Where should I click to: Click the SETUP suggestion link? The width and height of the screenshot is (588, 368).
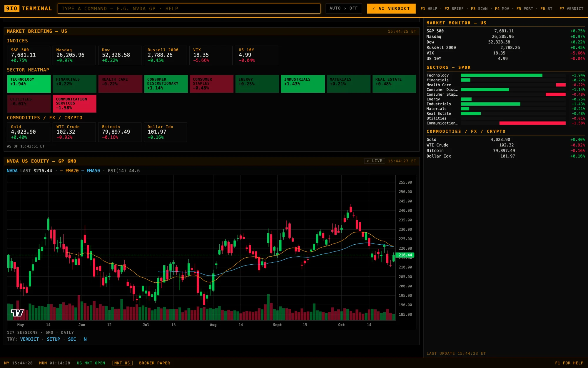point(53,339)
